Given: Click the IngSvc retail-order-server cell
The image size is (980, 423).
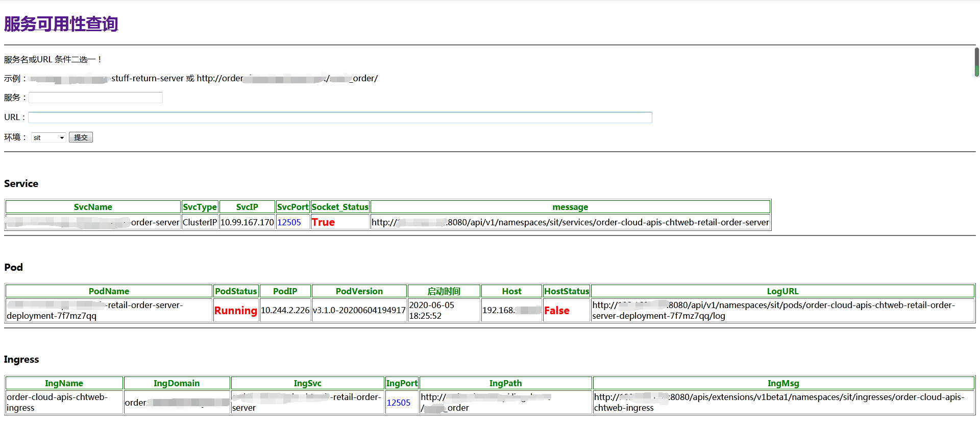Looking at the screenshot, I should pyautogui.click(x=307, y=402).
